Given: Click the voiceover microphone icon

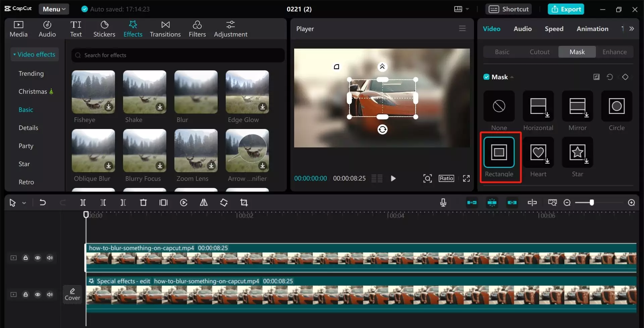Looking at the screenshot, I should click(443, 202).
